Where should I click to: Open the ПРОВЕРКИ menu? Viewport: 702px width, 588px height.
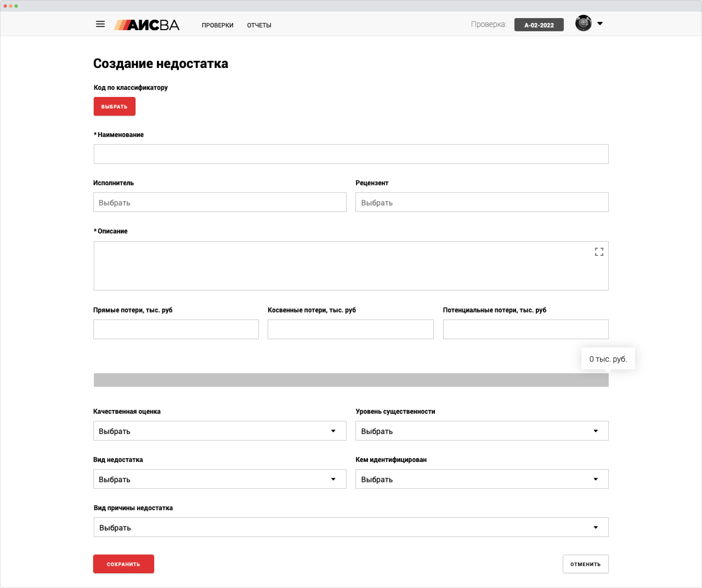point(217,25)
